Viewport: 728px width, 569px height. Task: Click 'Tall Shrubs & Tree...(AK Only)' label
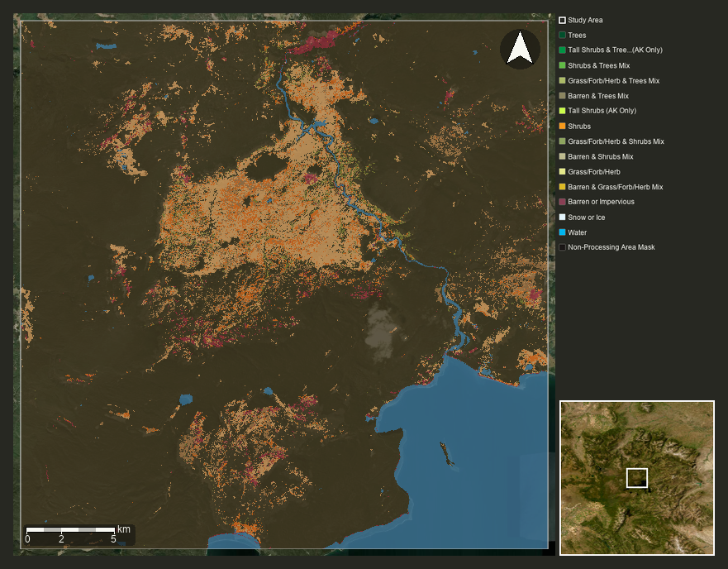click(615, 50)
